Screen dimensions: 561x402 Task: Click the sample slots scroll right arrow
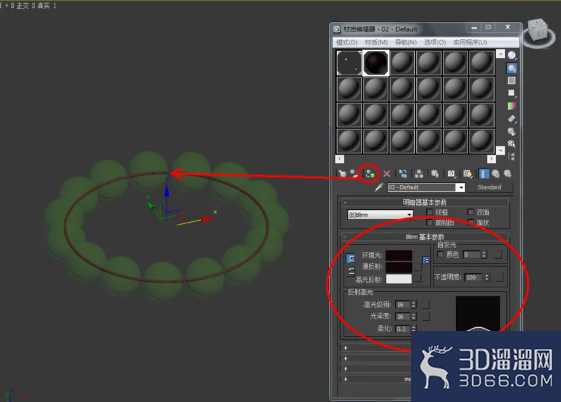tap(491, 159)
